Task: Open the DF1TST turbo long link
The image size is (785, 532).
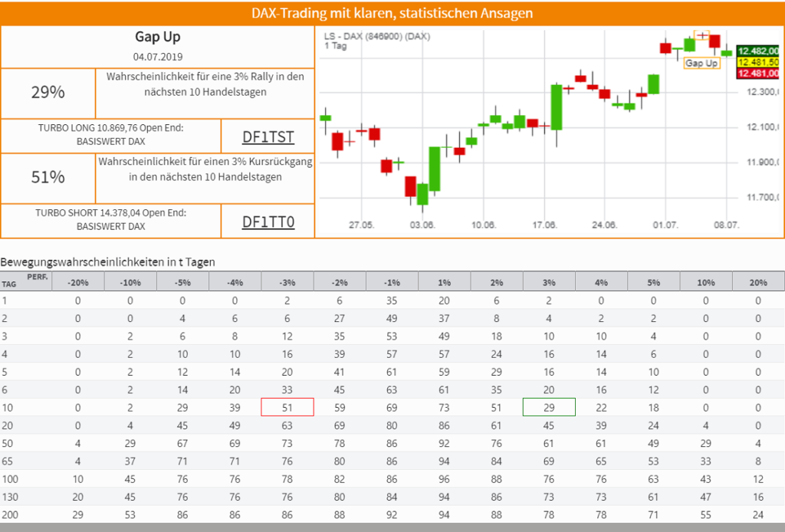Action: pos(268,136)
